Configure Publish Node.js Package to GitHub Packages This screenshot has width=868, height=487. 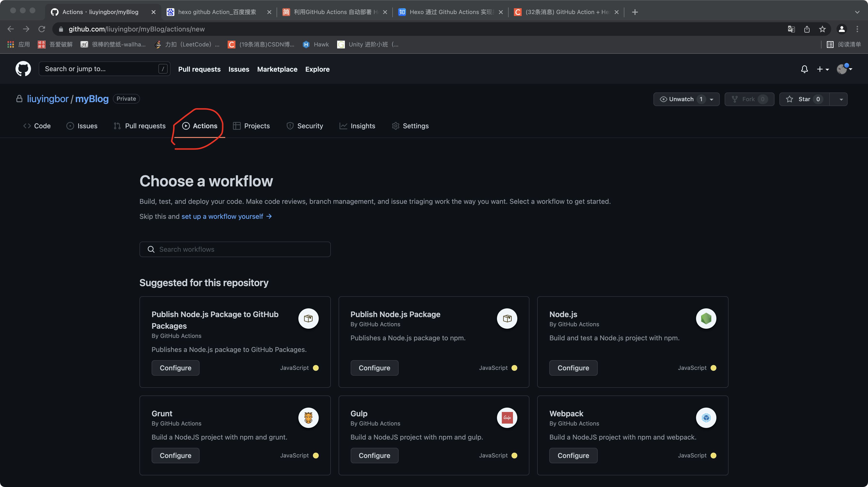[176, 368]
